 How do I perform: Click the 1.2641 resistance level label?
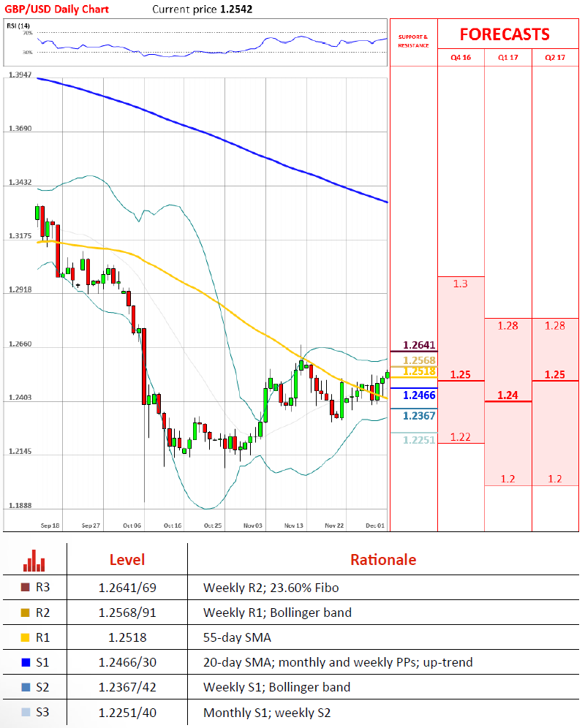419,345
